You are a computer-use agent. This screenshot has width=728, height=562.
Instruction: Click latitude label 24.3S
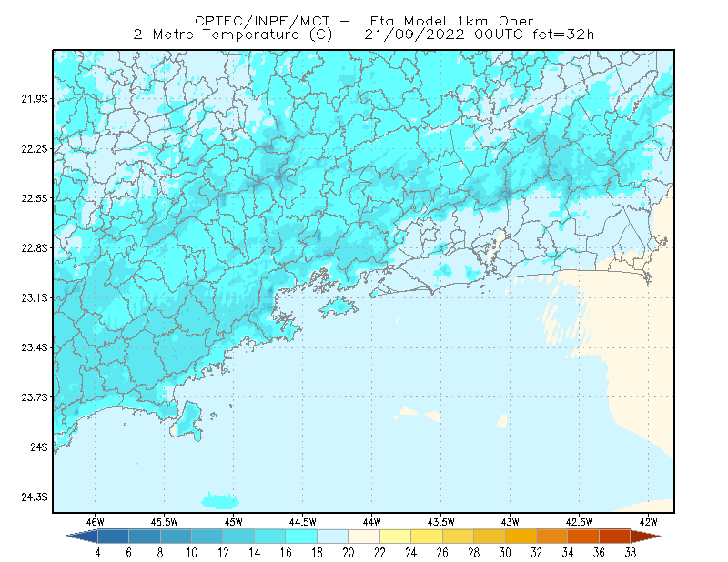click(34, 497)
